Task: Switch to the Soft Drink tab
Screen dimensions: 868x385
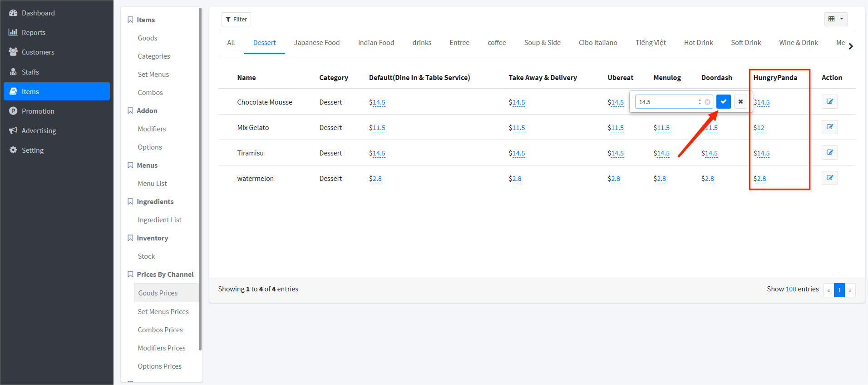Action: (x=746, y=43)
